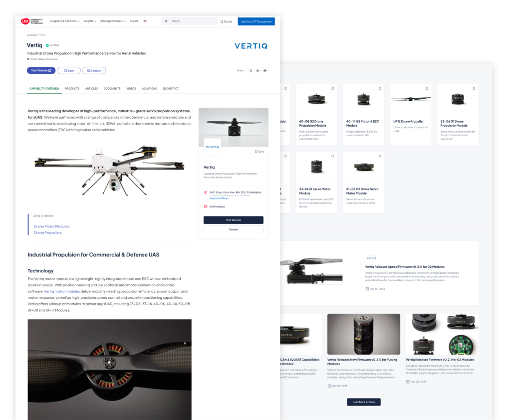Click the outlined Contact button near Save
This screenshot has width=511, height=420.
94,70
